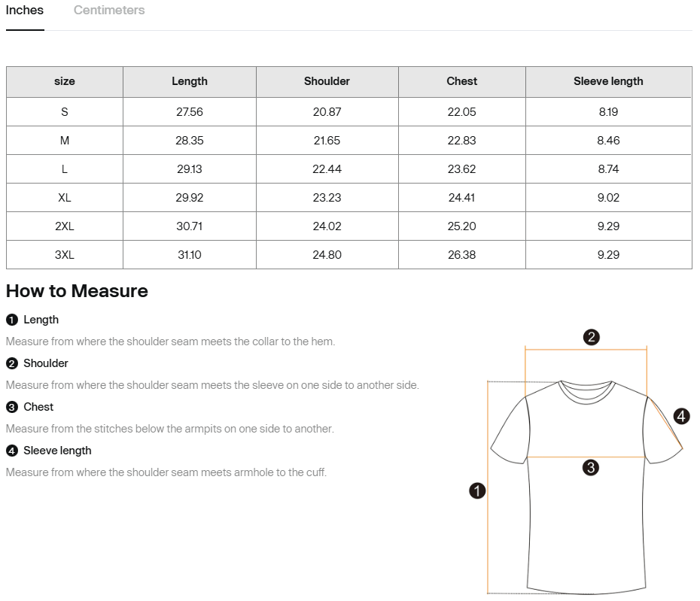The width and height of the screenshot is (700, 601).
Task: Click the S size row label
Action: 65,112
